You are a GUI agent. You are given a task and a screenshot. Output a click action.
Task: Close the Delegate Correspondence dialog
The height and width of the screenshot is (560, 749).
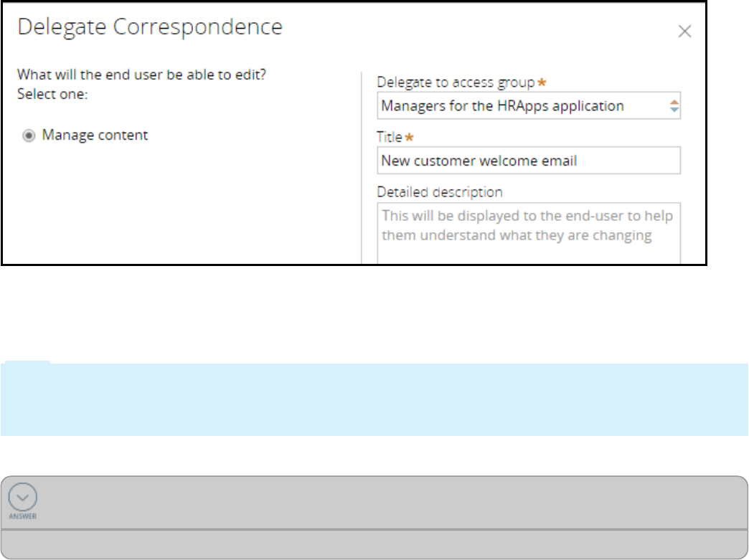[684, 31]
